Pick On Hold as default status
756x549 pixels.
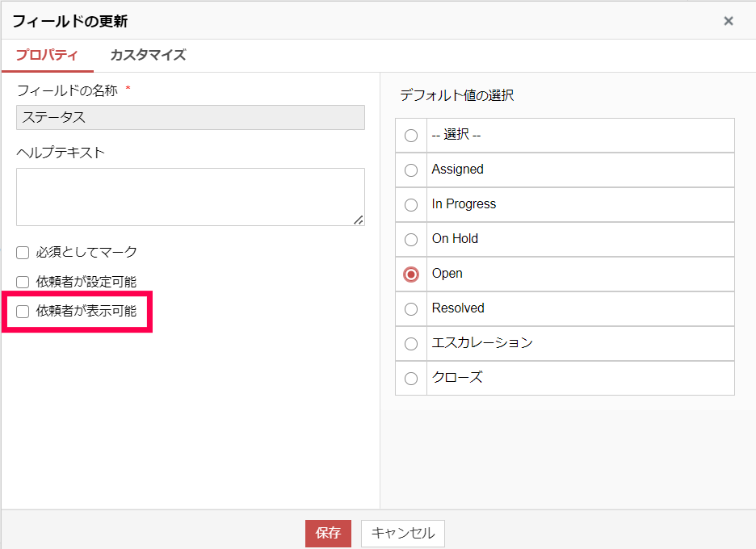point(411,240)
